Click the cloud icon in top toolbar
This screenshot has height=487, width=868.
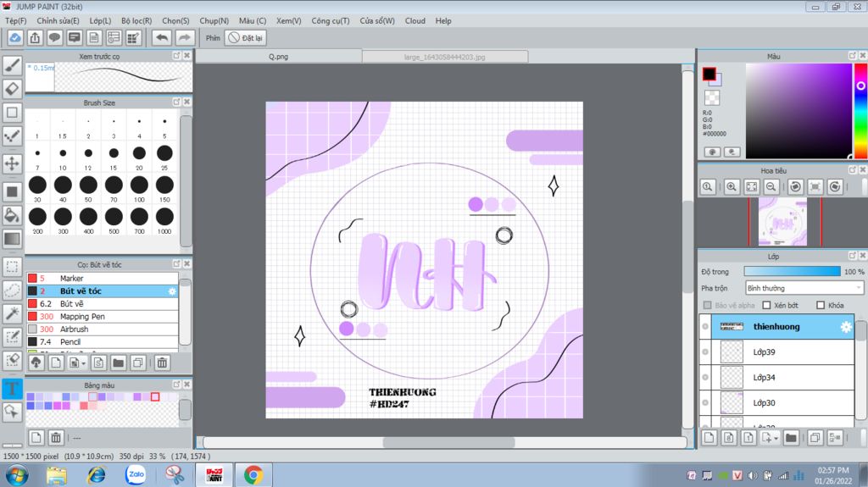coord(15,37)
